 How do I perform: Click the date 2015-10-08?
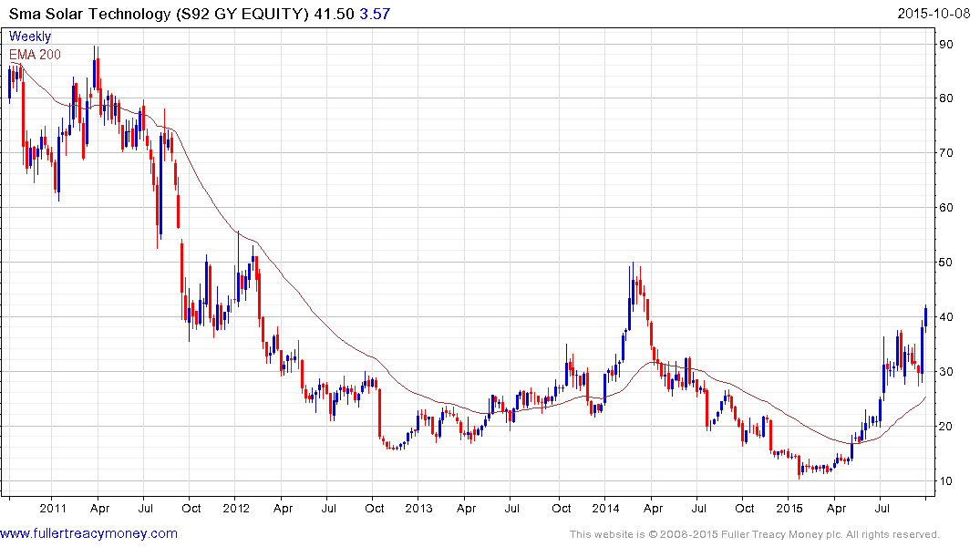coord(934,13)
